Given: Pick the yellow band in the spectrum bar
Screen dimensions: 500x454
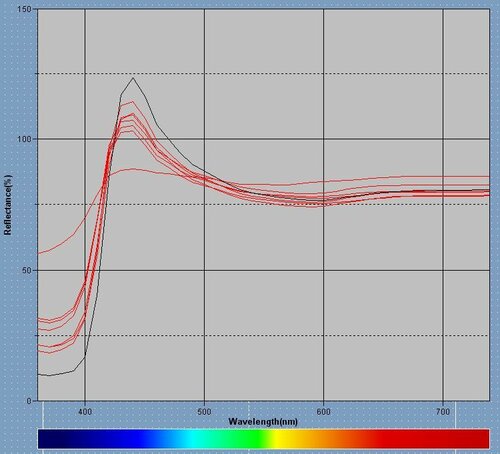Looking at the screenshot, I should pyautogui.click(x=278, y=439).
